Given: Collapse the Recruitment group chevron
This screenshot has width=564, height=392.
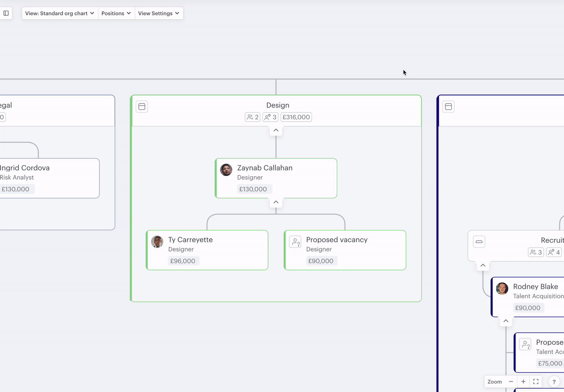Looking at the screenshot, I should point(483,266).
